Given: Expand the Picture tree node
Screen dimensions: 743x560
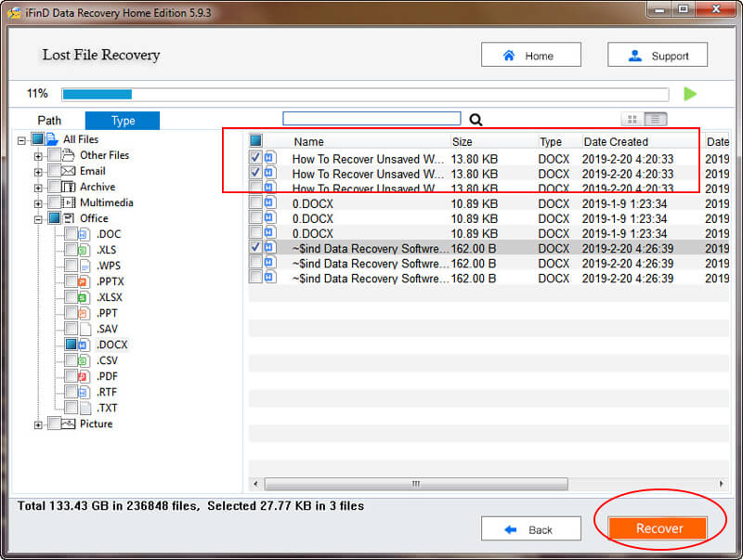Looking at the screenshot, I should click(38, 425).
